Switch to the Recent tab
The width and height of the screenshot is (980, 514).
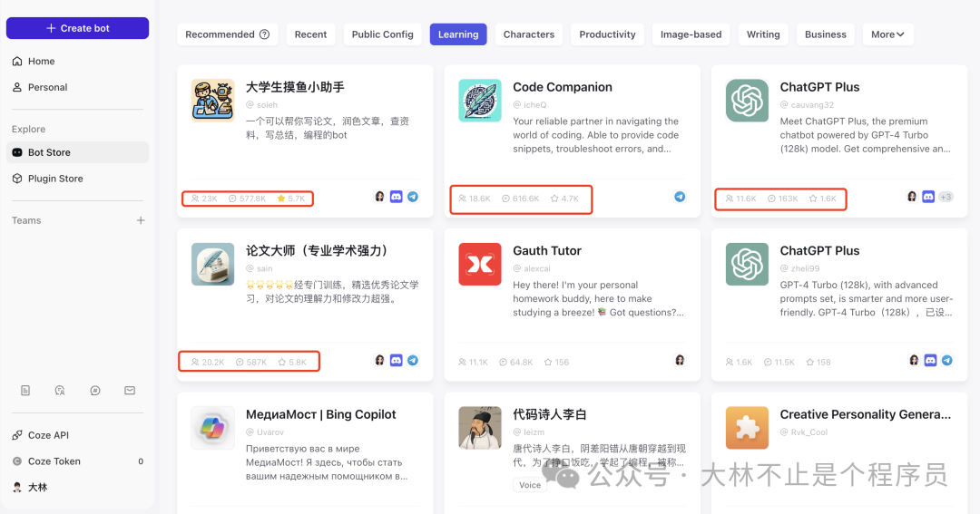pos(310,34)
